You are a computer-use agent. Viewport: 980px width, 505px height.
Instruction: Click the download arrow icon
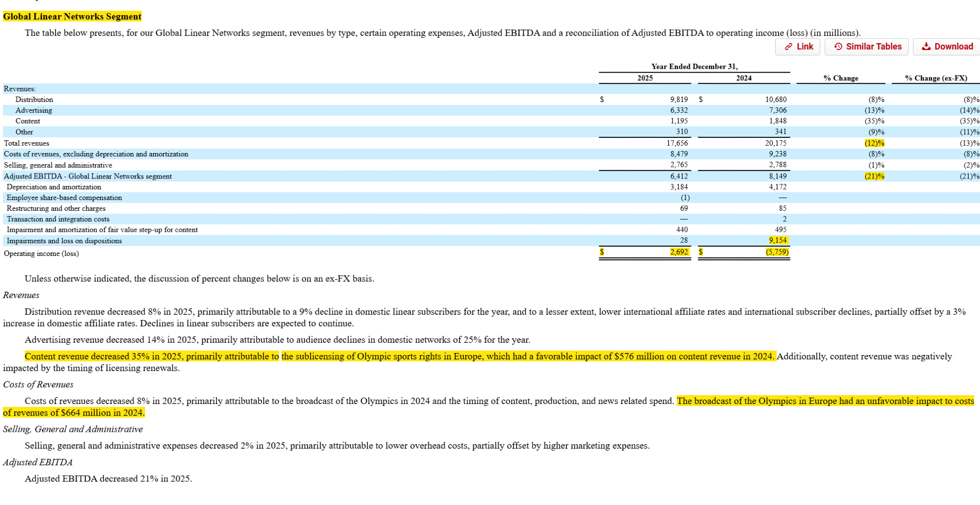coord(926,47)
